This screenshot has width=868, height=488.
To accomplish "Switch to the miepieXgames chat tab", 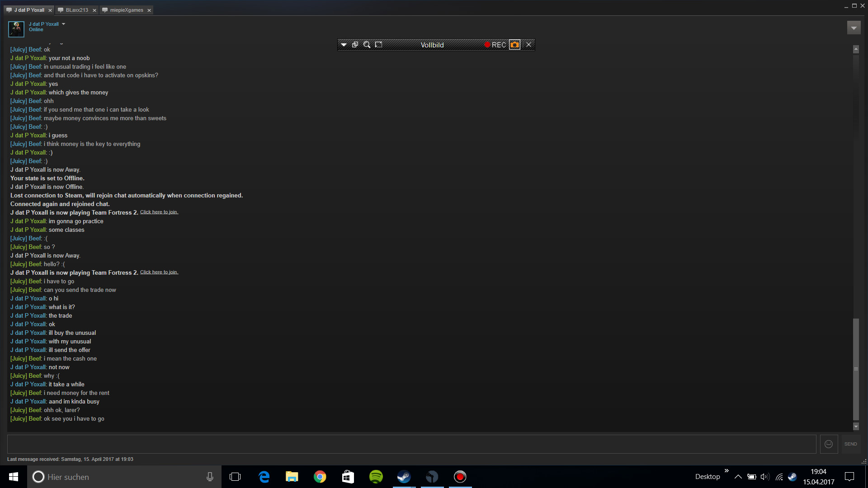I will click(126, 10).
